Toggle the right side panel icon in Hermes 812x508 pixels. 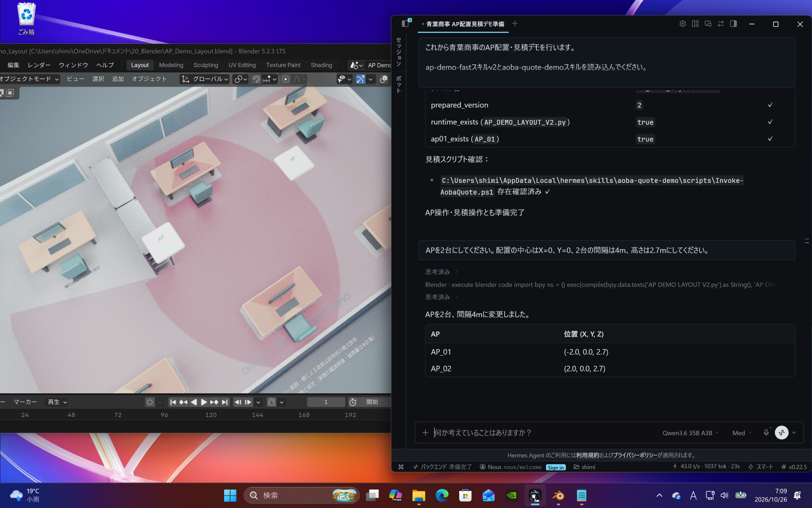[733, 24]
